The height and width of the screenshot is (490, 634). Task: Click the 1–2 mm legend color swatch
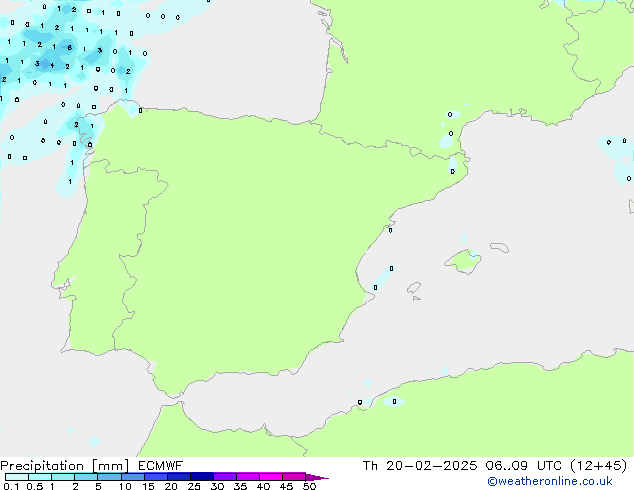click(x=63, y=477)
